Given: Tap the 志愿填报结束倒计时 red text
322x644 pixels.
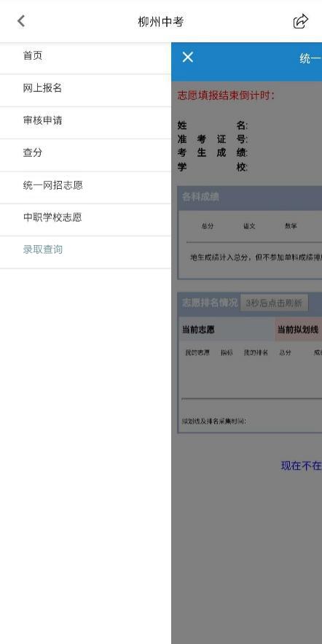Looking at the screenshot, I should click(x=226, y=96).
